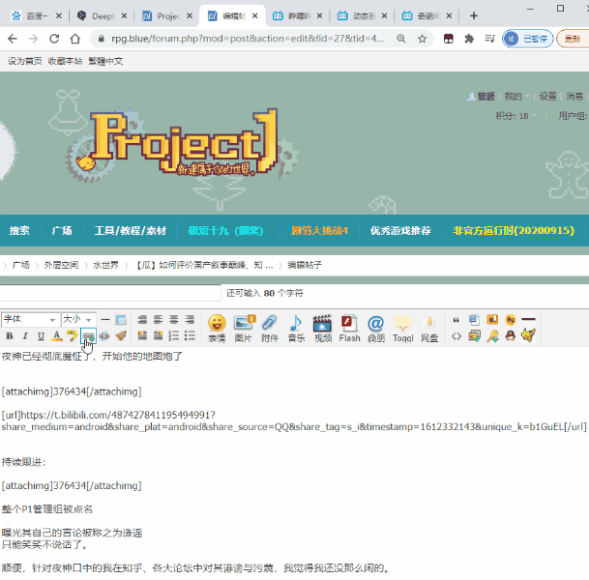Click the key password icon

click(x=492, y=335)
